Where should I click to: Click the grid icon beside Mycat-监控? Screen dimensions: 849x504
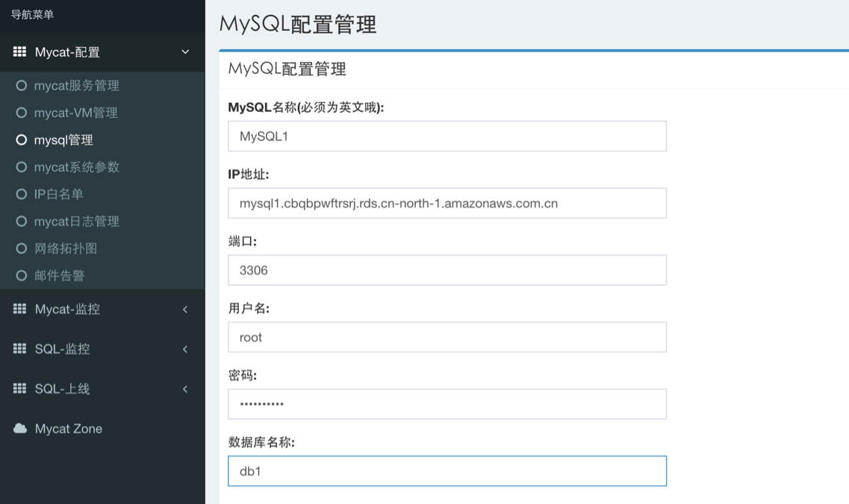tap(19, 308)
